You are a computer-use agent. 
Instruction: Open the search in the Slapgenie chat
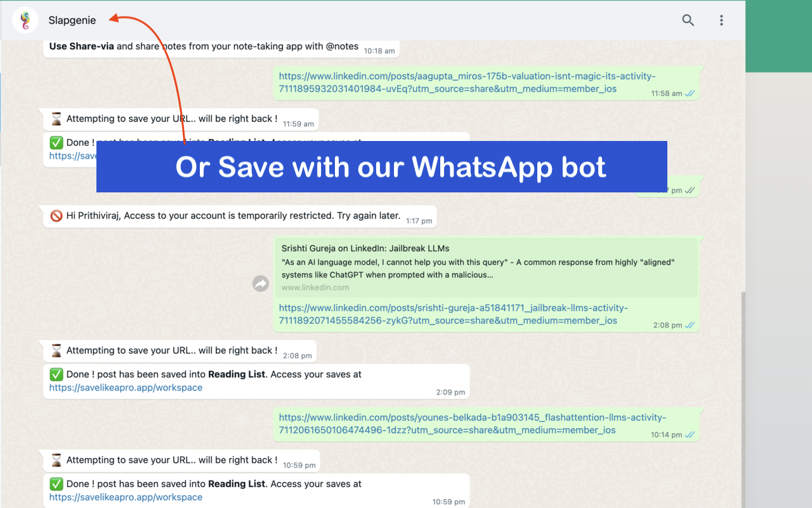tap(688, 20)
